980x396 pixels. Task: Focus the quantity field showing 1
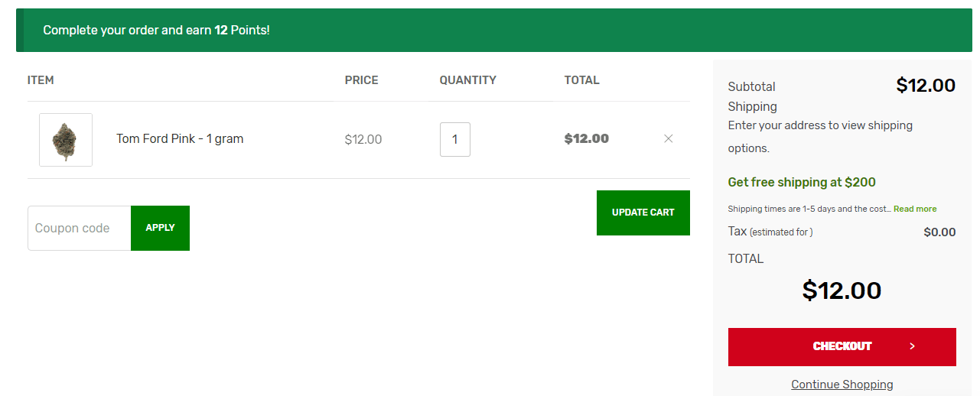[x=455, y=139]
